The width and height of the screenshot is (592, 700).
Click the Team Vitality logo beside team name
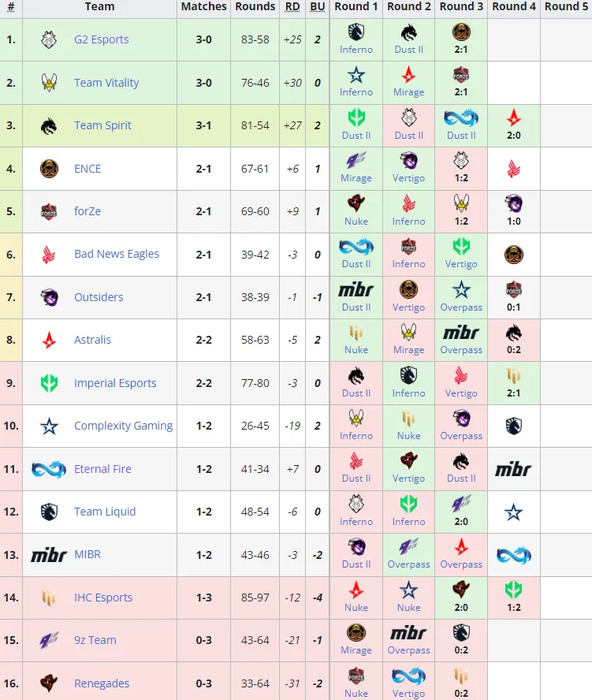click(x=49, y=83)
